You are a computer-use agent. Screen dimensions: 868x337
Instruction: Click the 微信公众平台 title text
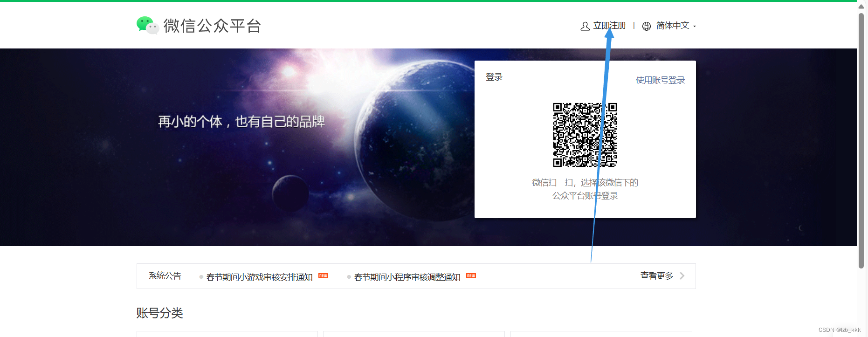212,26
